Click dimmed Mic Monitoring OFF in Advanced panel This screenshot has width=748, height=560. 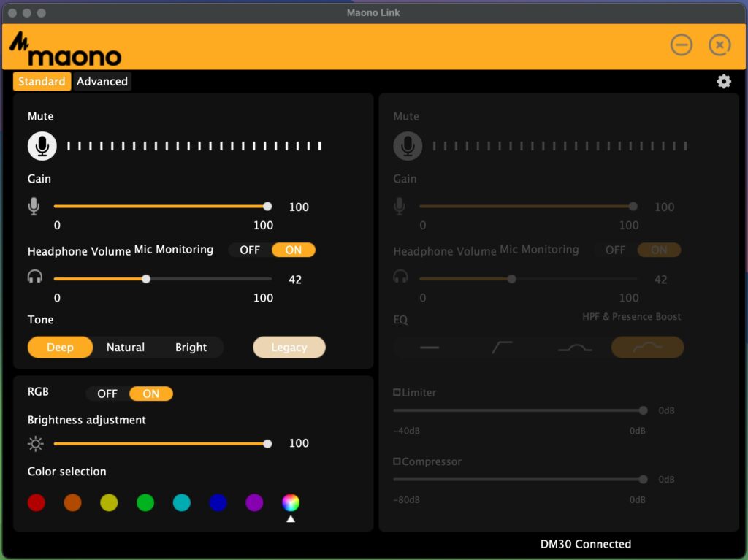click(615, 250)
